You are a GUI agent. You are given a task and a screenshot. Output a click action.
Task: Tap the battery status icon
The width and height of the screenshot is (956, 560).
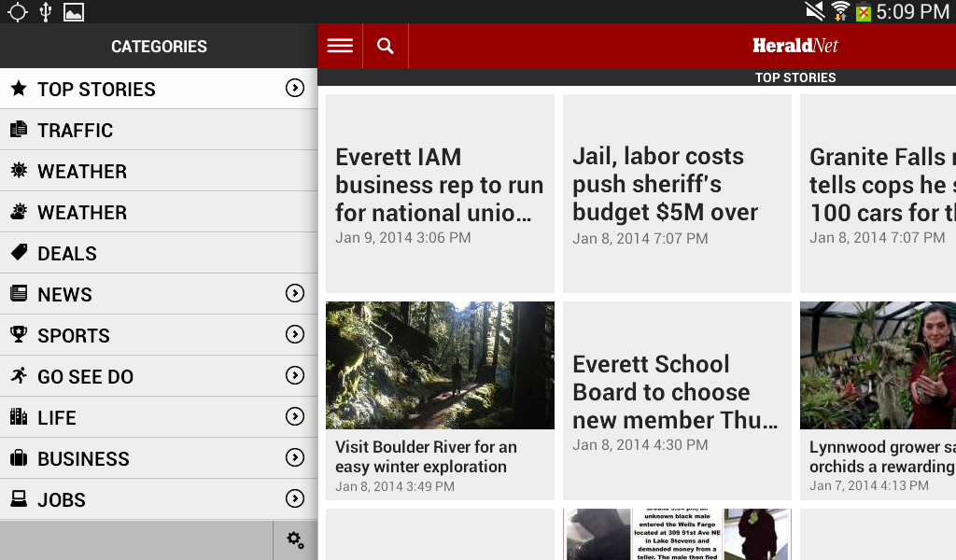[863, 11]
